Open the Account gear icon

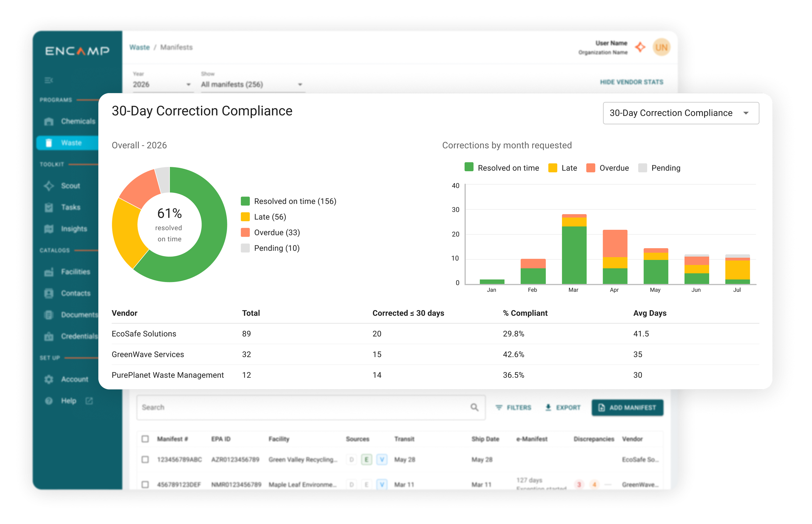(49, 379)
